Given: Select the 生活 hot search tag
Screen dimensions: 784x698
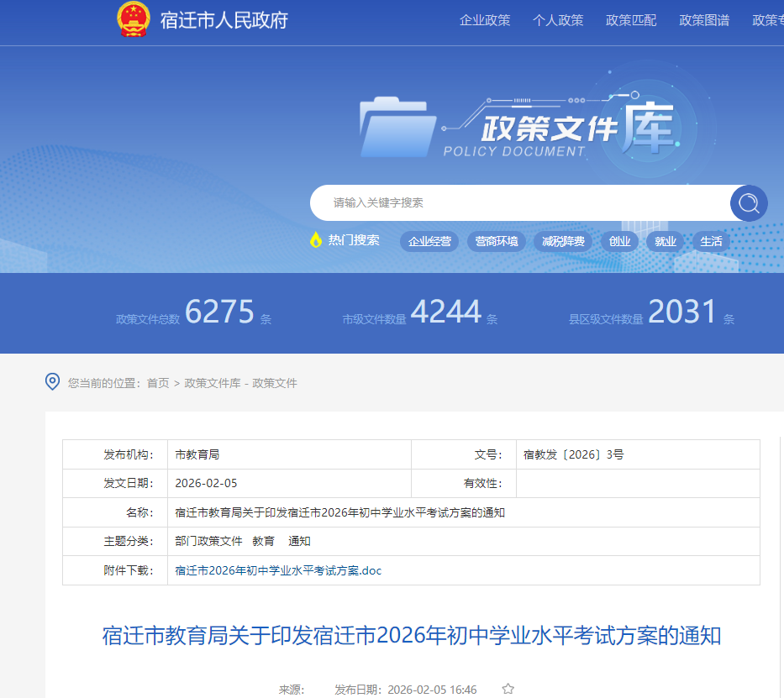Looking at the screenshot, I should [711, 242].
